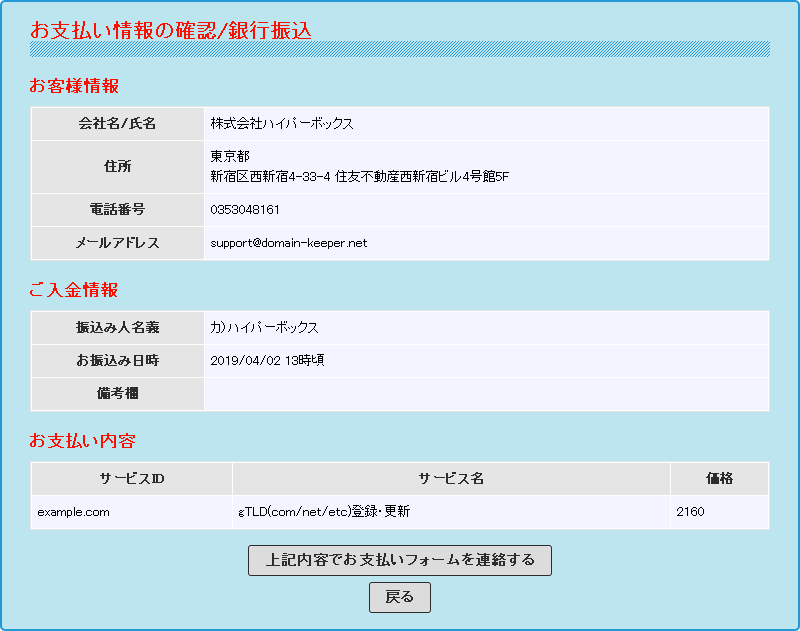800x631 pixels.
Task: Click the 会社名/氏名 label cell
Action: 118,124
